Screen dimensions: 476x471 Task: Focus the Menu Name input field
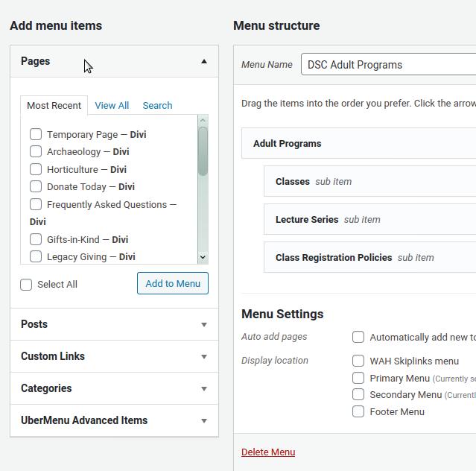[x=389, y=64]
